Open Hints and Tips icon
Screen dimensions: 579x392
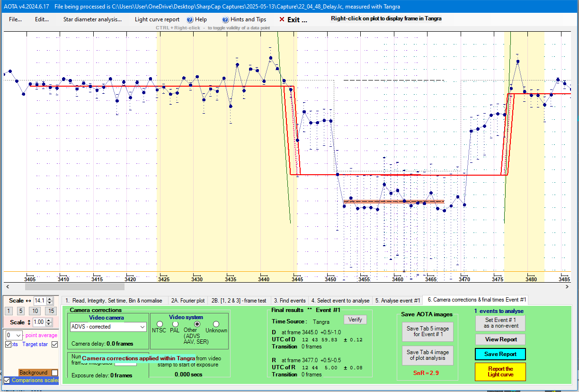pyautogui.click(x=225, y=20)
